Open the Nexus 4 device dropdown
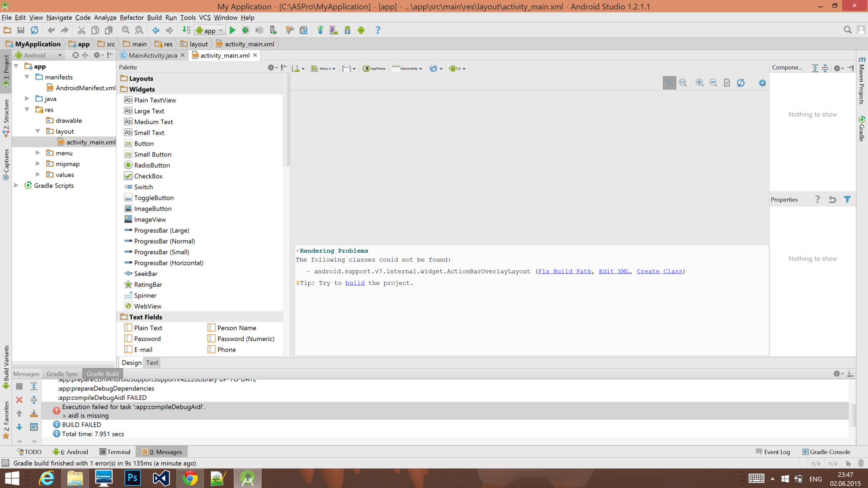The width and height of the screenshot is (868, 488). [x=323, y=69]
